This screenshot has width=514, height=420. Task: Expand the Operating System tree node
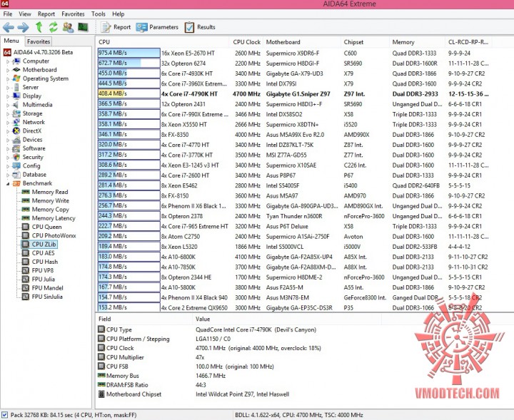coord(8,78)
